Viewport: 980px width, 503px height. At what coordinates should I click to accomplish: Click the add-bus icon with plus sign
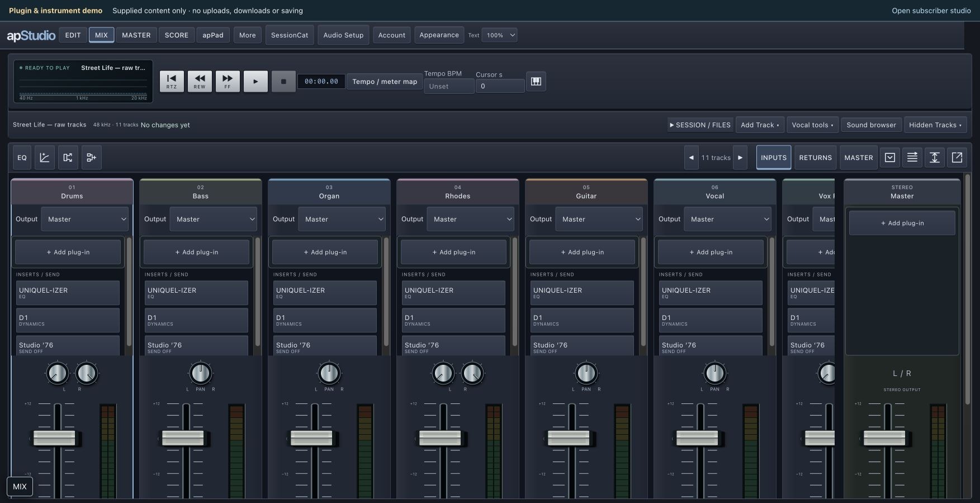91,158
